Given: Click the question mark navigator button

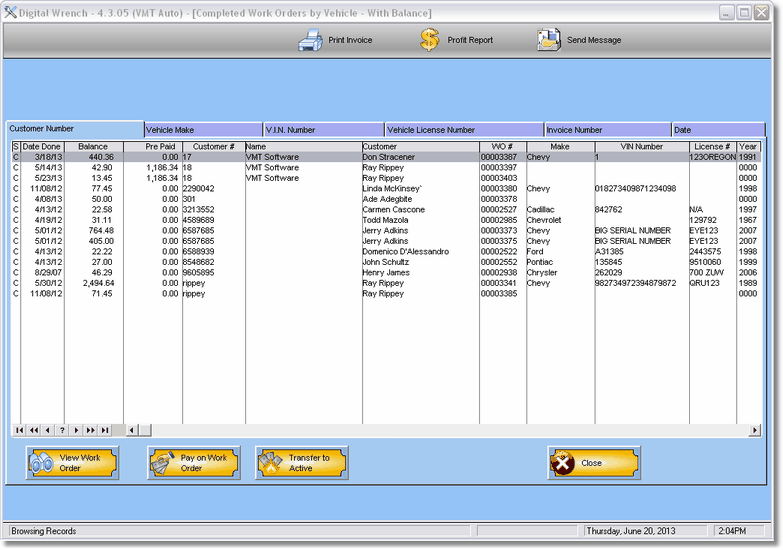Looking at the screenshot, I should click(62, 430).
